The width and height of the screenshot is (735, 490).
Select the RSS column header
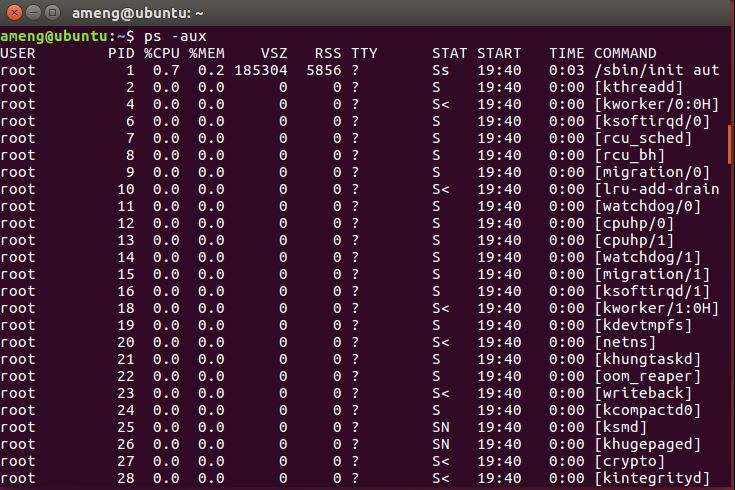328,53
